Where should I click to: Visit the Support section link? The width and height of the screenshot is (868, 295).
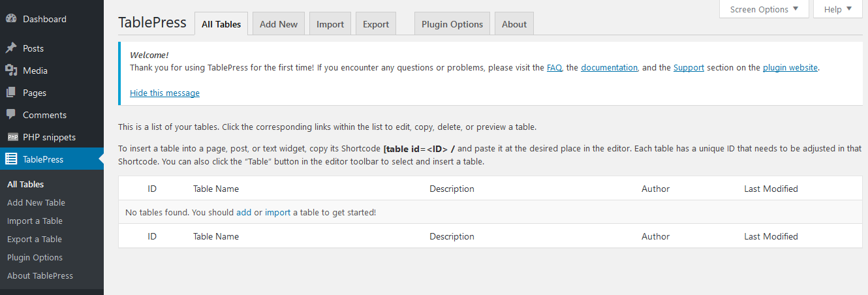(x=689, y=67)
